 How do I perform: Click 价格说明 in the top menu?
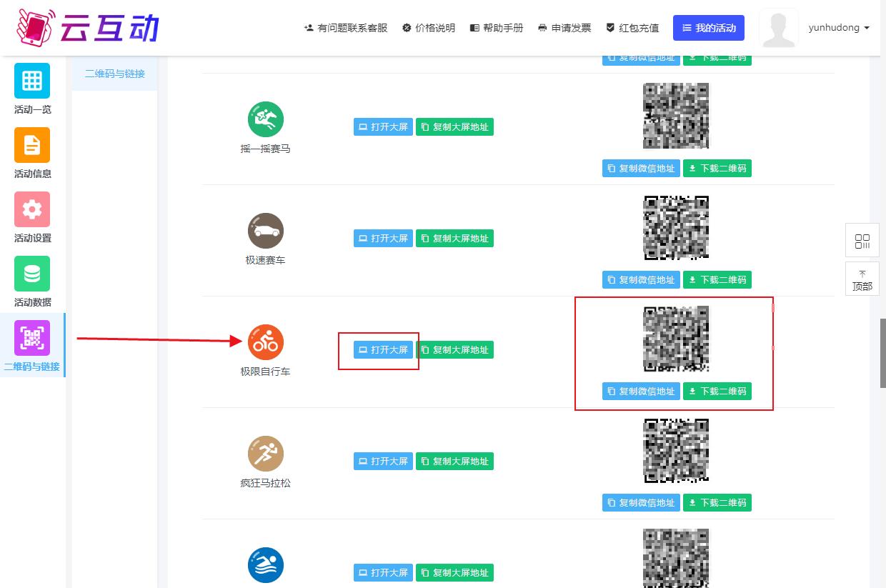(429, 28)
